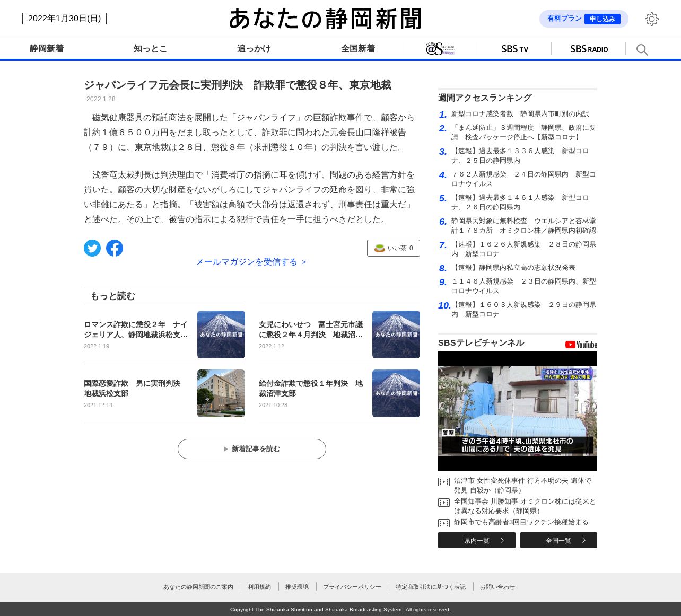Screen dimensions: 681x616
Task: Click building thumbnail for 国際恋愛詐欺 article
Action: [221, 393]
